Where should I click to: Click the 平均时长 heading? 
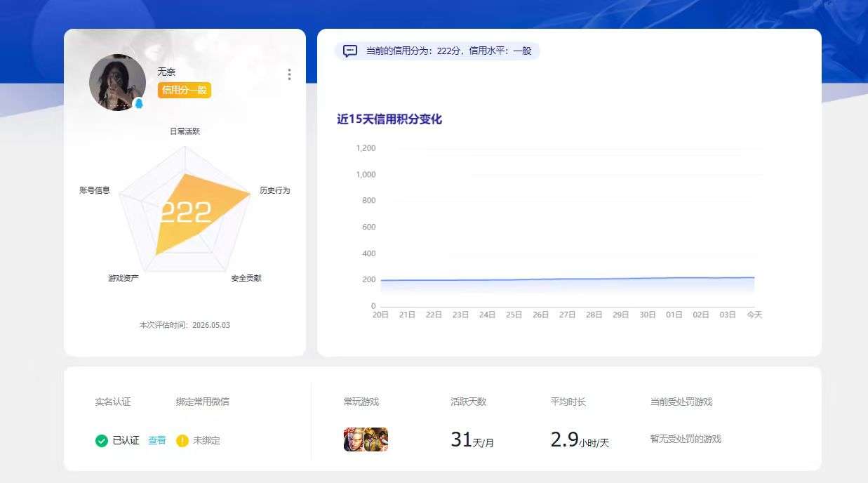[568, 402]
